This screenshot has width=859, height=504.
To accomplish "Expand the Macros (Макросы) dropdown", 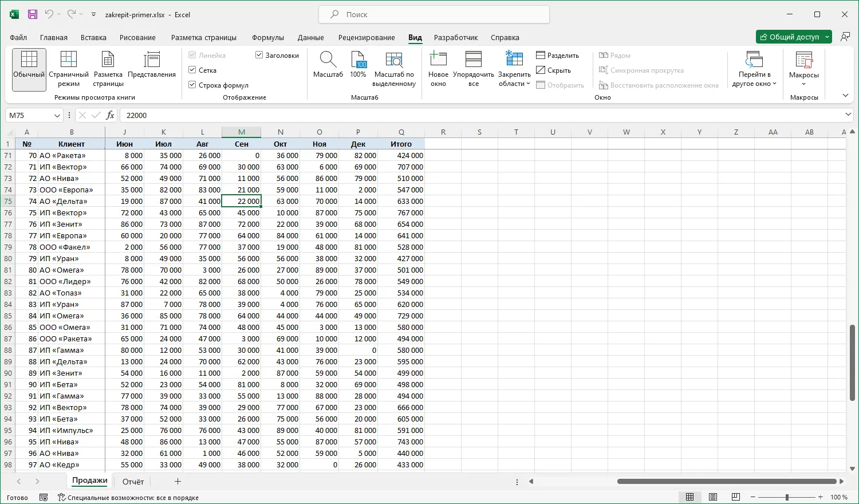I will point(803,84).
